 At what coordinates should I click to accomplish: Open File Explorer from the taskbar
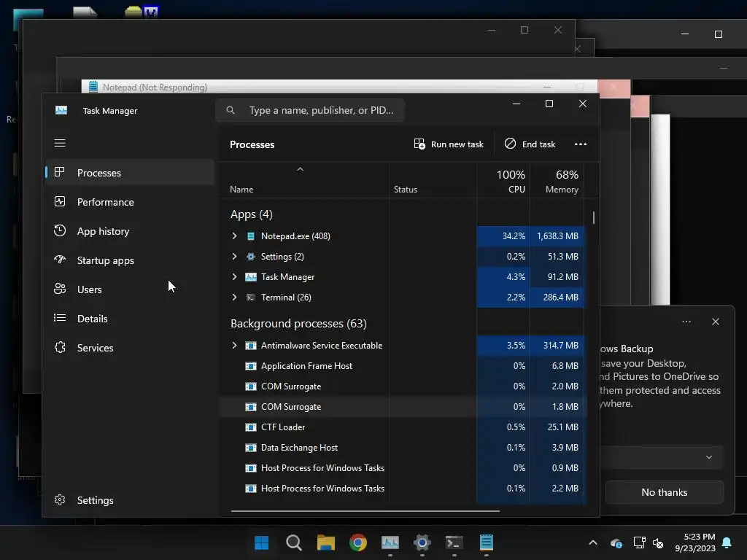point(326,542)
